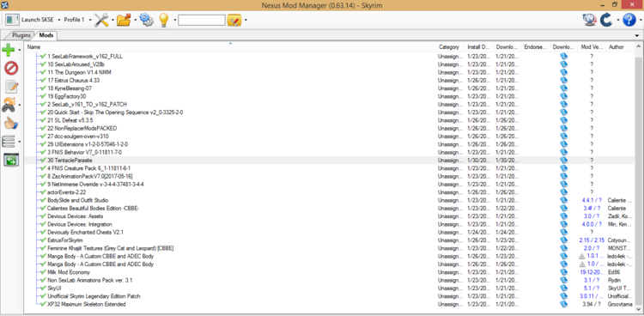644x316 pixels.
Task: Click the yellow search filter icon
Action: pos(234,20)
